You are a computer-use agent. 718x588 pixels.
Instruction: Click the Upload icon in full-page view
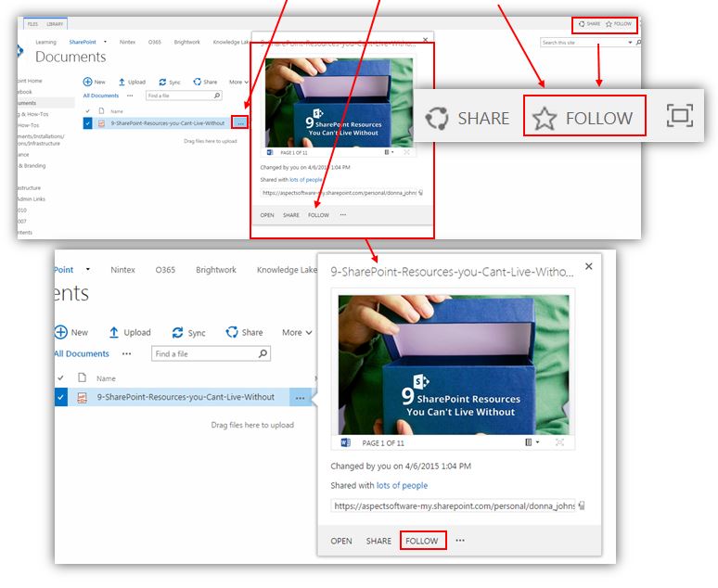point(122,82)
